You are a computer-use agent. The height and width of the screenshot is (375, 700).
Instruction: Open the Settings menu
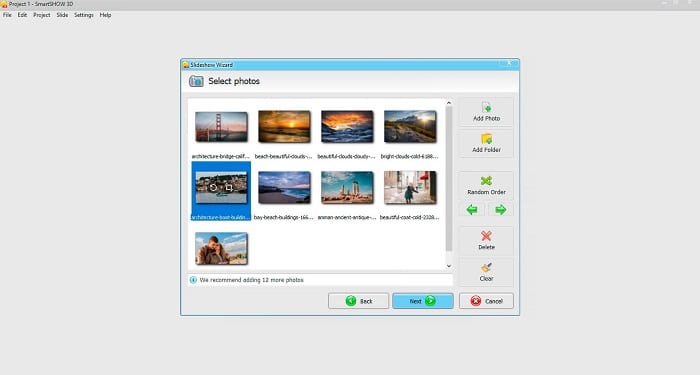pos(83,15)
